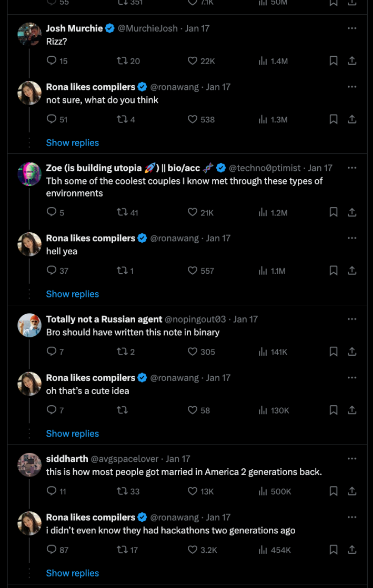373x588 pixels.
Task: Open the more options menu on Josh Murchie's tweet
Action: point(351,28)
